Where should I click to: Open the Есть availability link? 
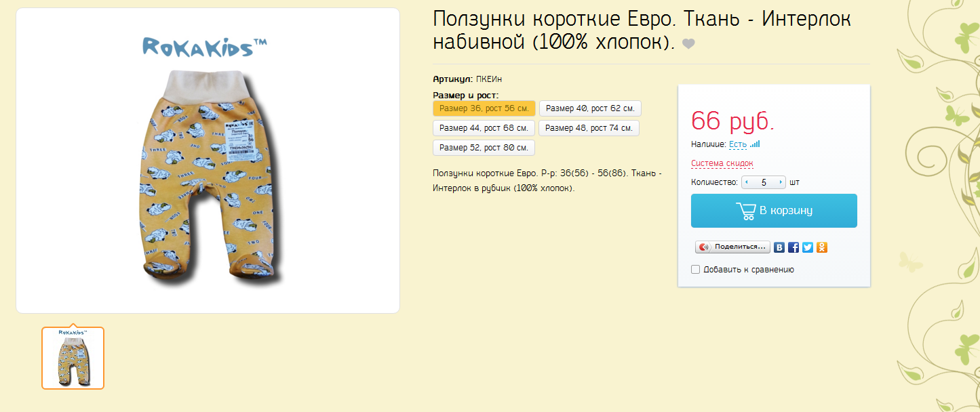pyautogui.click(x=737, y=144)
